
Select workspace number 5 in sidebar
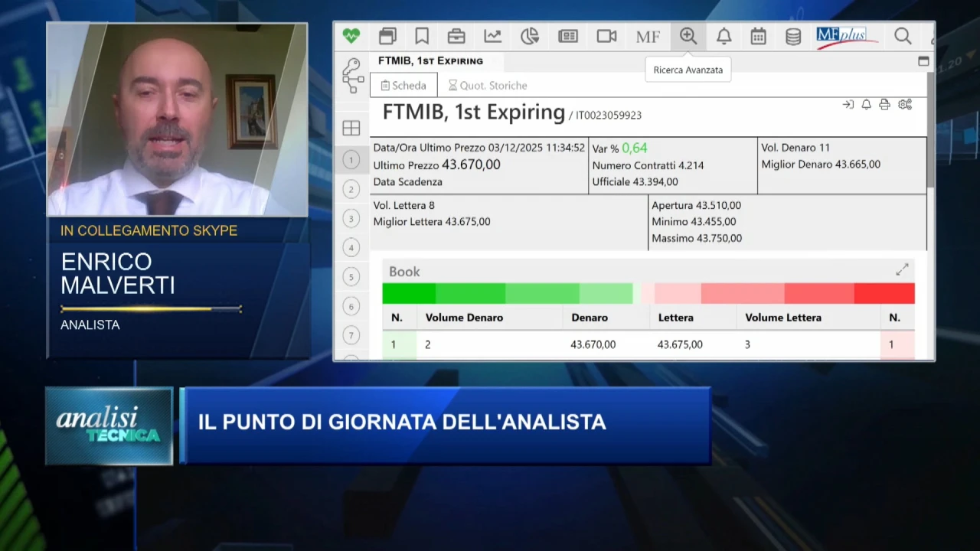pyautogui.click(x=351, y=276)
